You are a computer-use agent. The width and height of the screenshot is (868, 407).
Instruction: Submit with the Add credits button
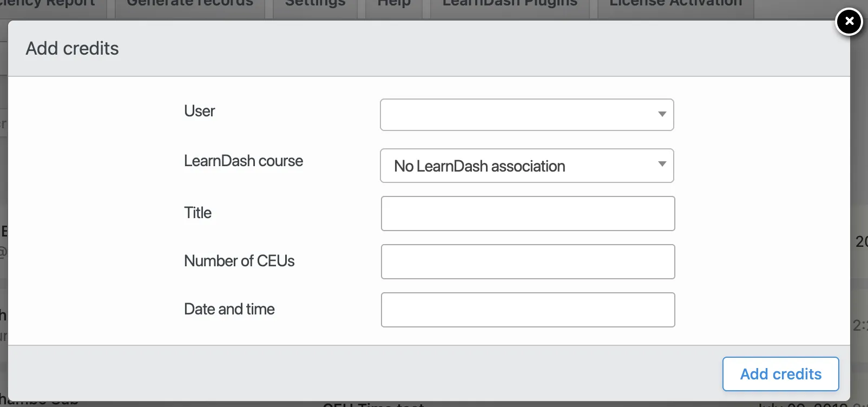click(x=781, y=374)
